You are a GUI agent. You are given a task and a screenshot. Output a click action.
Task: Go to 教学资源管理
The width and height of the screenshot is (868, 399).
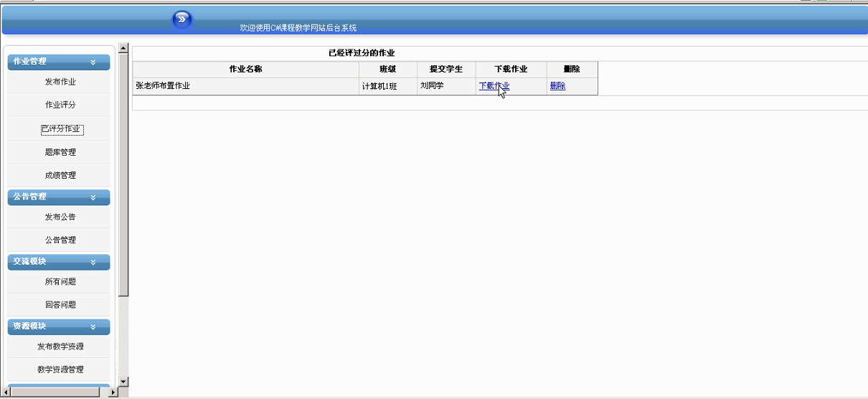coord(60,369)
